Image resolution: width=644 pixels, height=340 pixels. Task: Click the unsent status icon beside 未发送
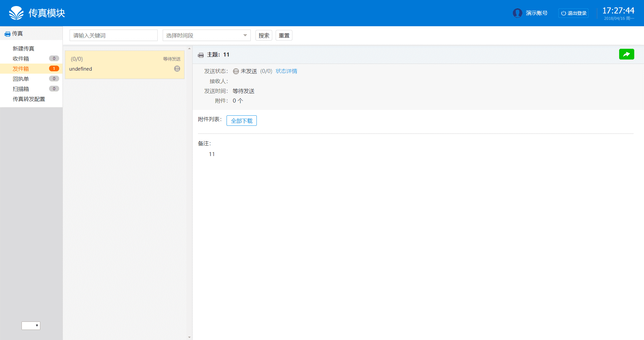pyautogui.click(x=236, y=71)
